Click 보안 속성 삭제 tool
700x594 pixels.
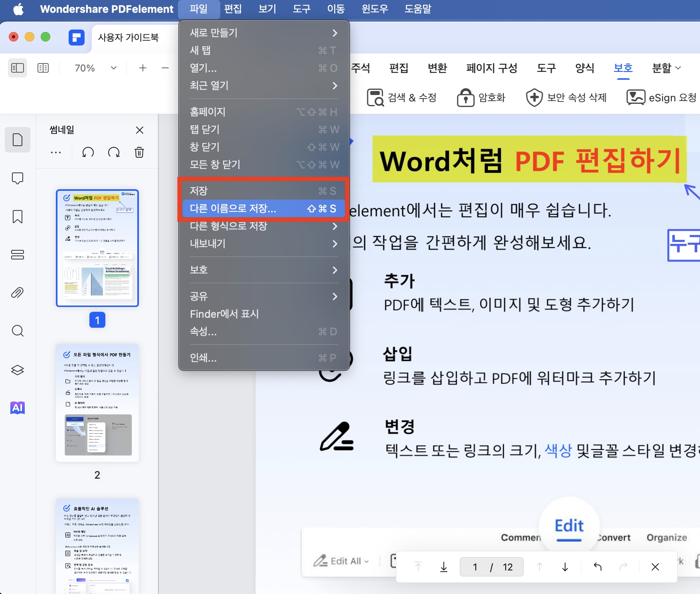[566, 97]
